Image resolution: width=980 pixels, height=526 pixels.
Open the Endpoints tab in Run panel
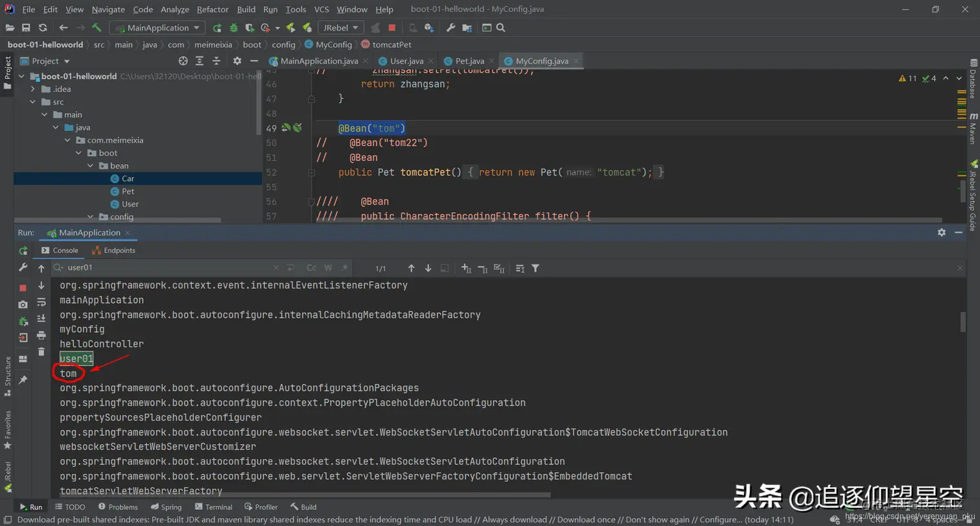click(114, 250)
